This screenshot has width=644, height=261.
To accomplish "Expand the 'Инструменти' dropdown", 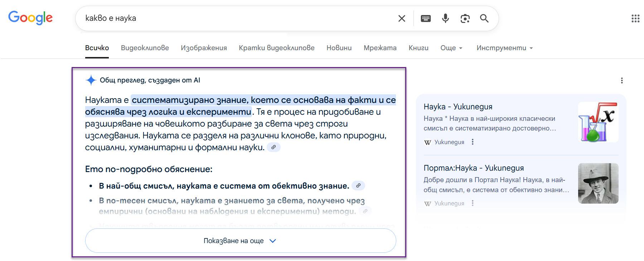I will 505,48.
